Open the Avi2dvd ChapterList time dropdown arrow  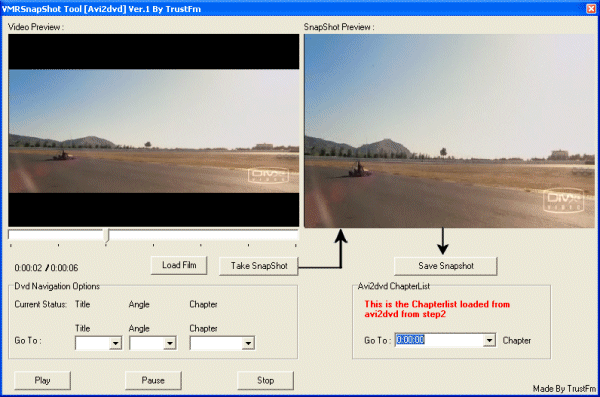(489, 340)
